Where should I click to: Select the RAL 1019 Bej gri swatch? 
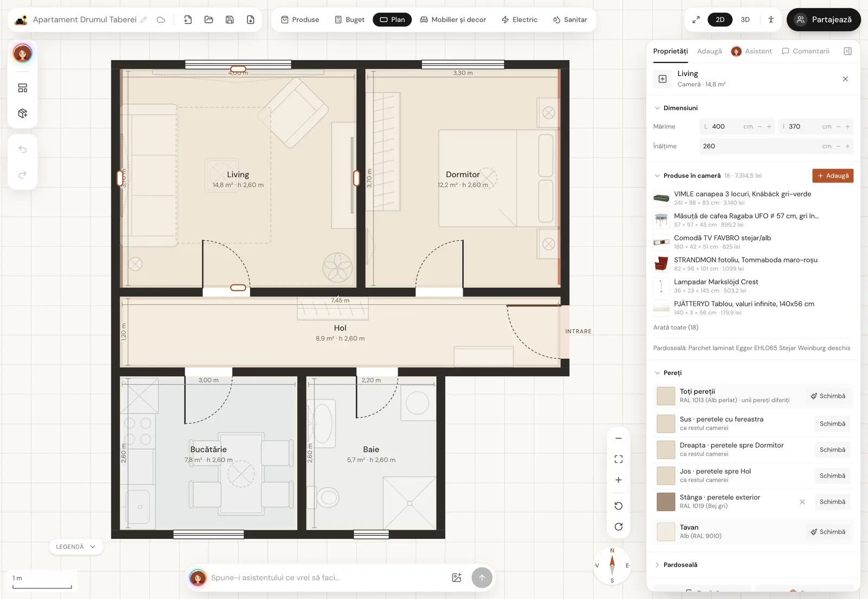click(666, 502)
